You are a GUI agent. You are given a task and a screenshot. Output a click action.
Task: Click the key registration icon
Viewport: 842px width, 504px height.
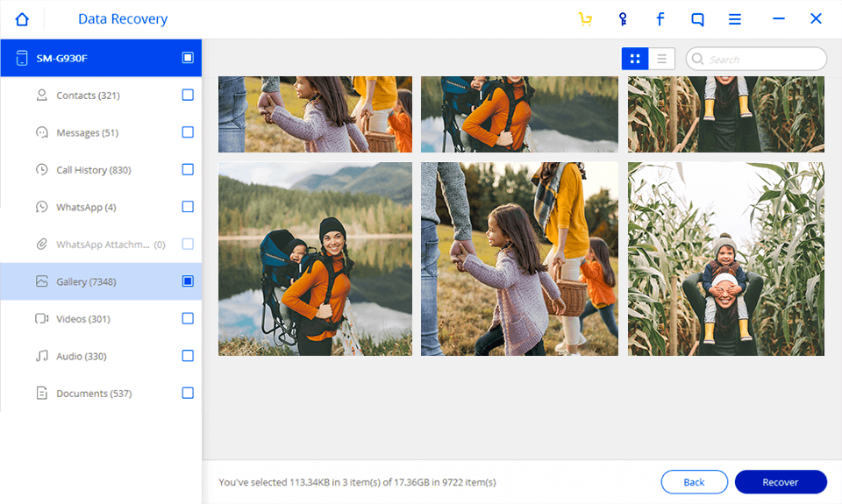[x=623, y=19]
